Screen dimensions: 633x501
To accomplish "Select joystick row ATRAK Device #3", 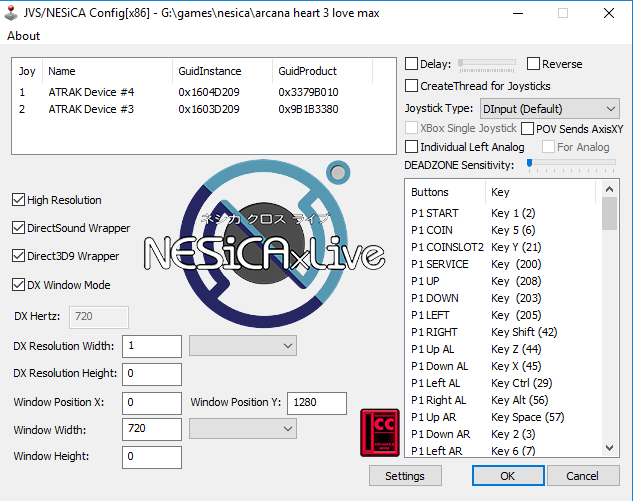I will pyautogui.click(x=204, y=109).
